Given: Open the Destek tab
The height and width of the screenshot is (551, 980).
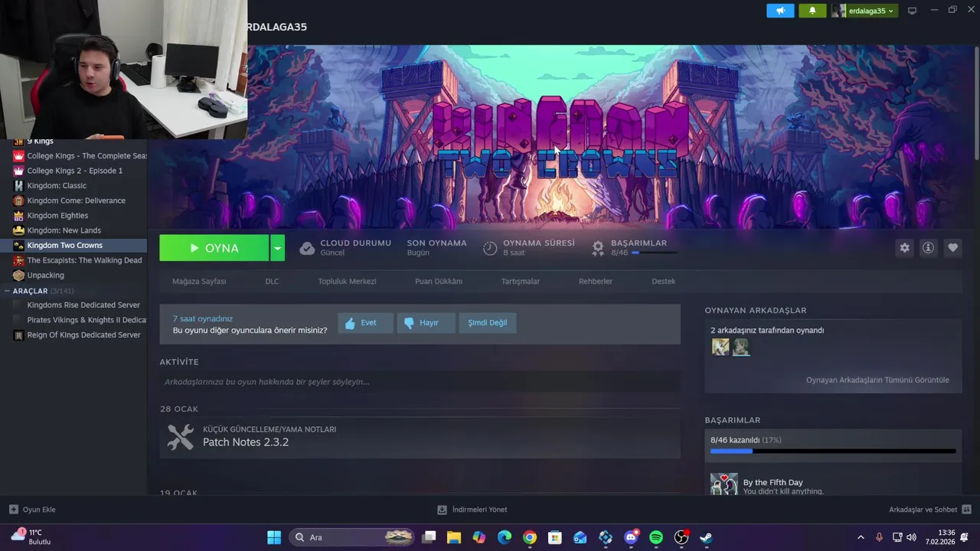Looking at the screenshot, I should (663, 281).
